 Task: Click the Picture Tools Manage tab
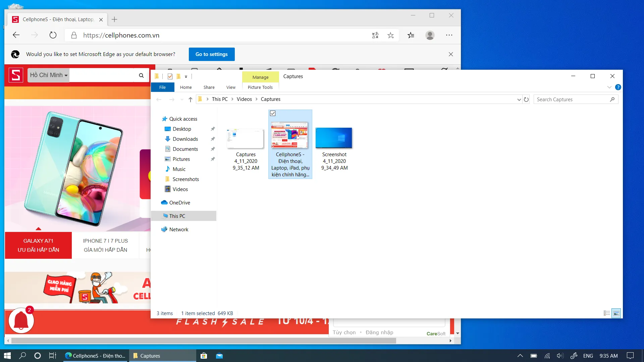(260, 77)
